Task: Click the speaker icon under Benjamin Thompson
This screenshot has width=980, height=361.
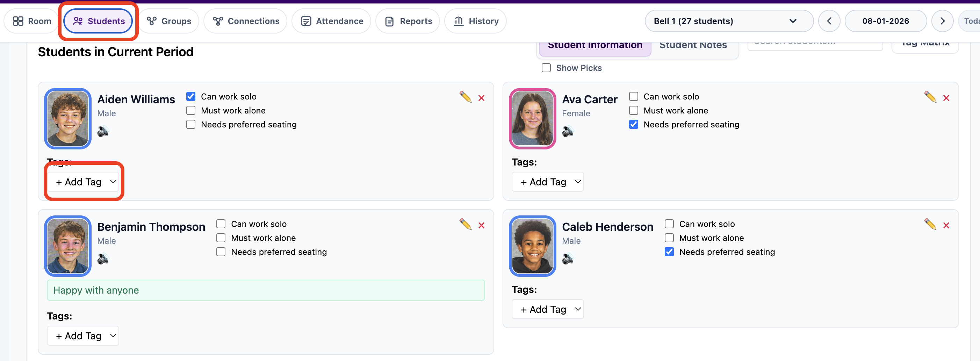Action: click(x=103, y=259)
